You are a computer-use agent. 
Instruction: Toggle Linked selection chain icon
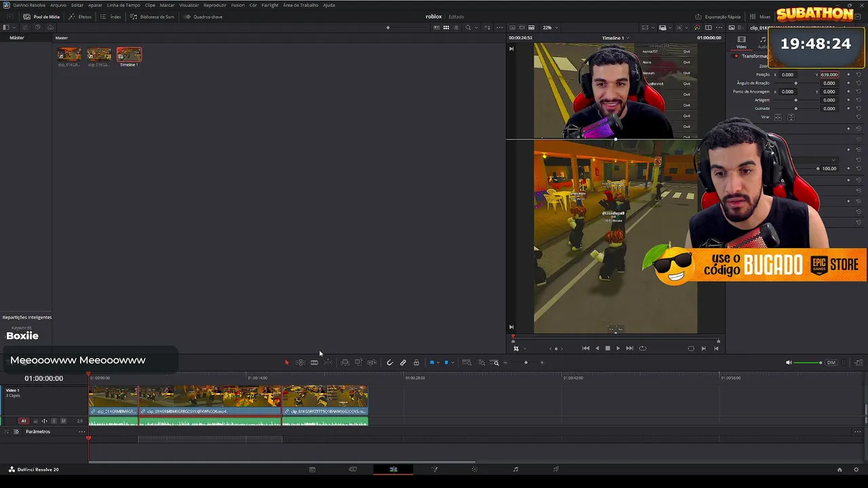tap(403, 363)
